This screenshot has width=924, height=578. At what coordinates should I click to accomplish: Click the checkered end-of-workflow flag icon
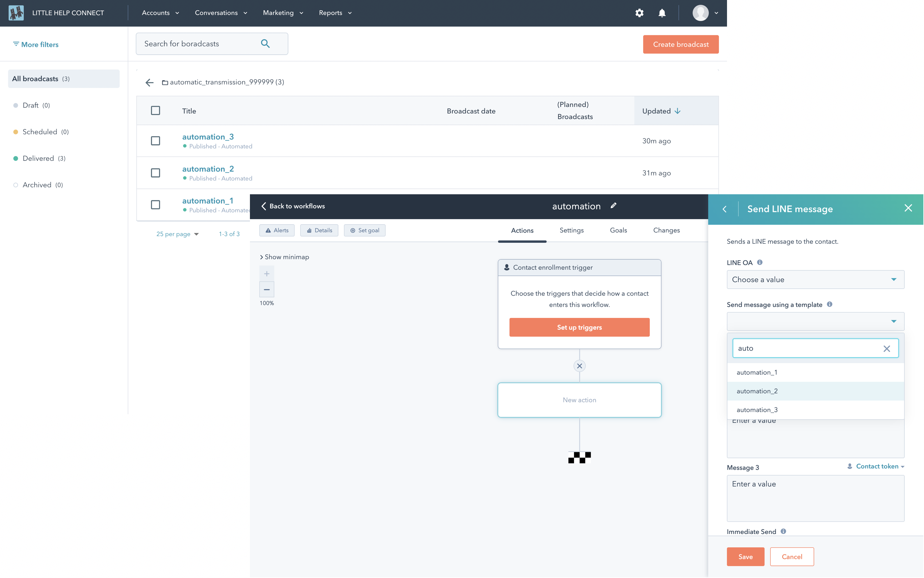point(580,457)
